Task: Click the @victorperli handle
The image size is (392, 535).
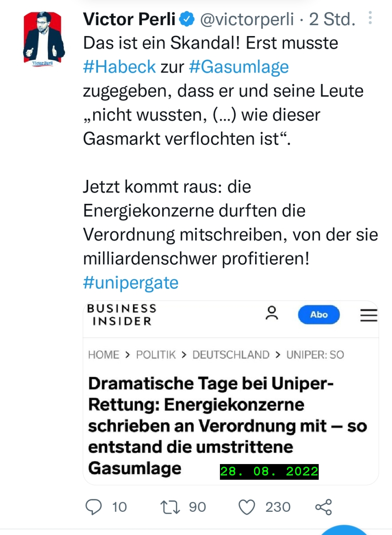Action: click(x=247, y=19)
